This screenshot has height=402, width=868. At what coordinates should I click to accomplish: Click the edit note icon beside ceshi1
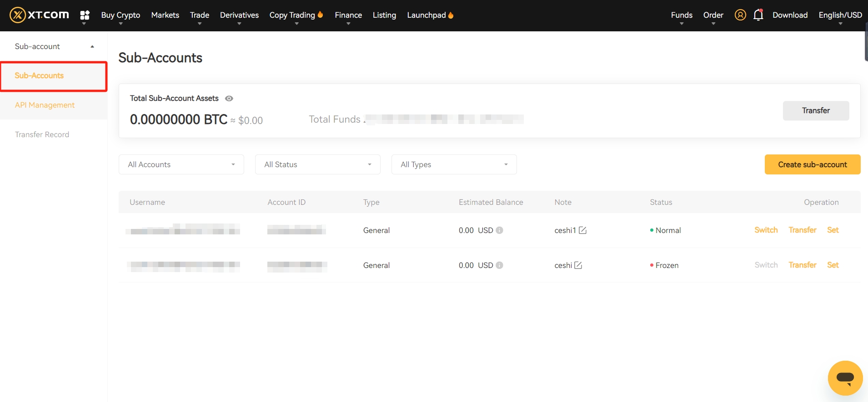582,230
